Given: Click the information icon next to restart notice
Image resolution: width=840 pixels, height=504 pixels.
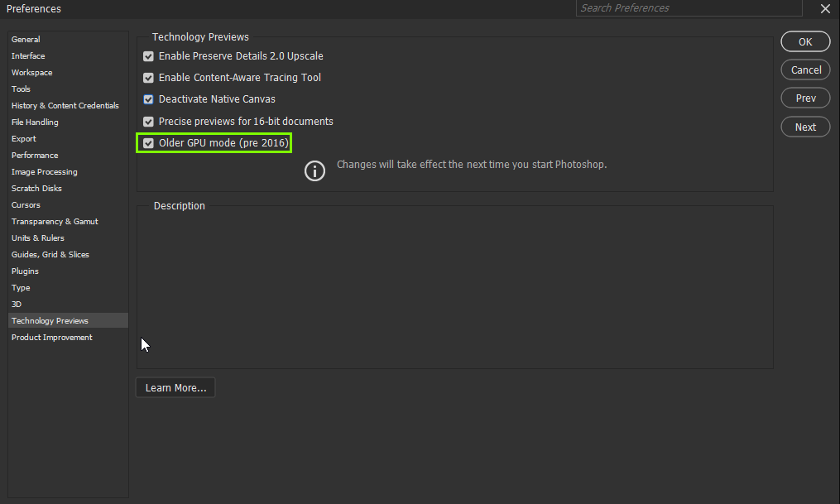Looking at the screenshot, I should click(x=314, y=170).
